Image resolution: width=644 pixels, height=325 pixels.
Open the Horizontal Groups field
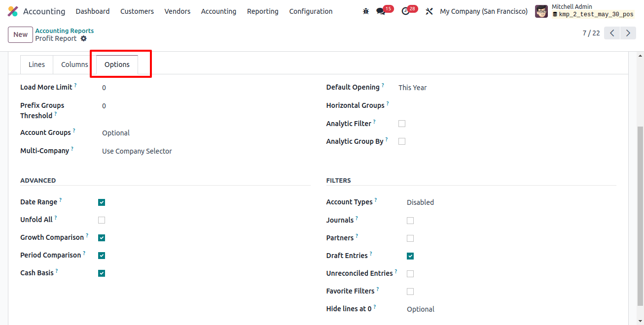(x=507, y=105)
